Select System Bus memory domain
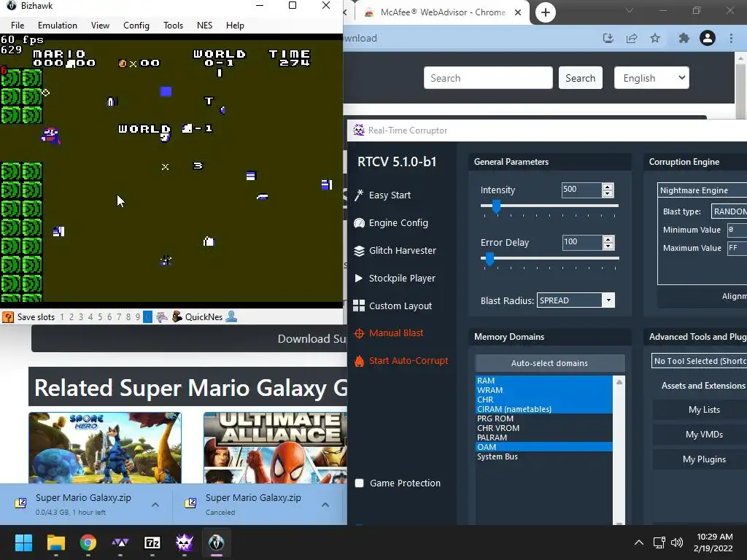Viewport: 747px width, 560px height. (544, 456)
